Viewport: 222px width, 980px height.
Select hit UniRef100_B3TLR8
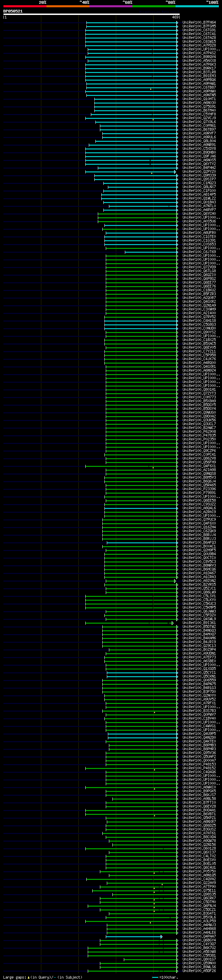pyautogui.click(x=199, y=72)
